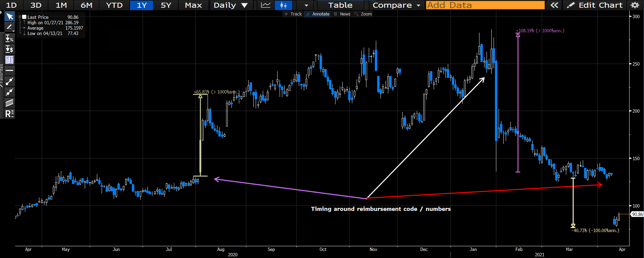Screen dimensions: 644x258
Task: Toggle News overlay
Action: point(342,14)
